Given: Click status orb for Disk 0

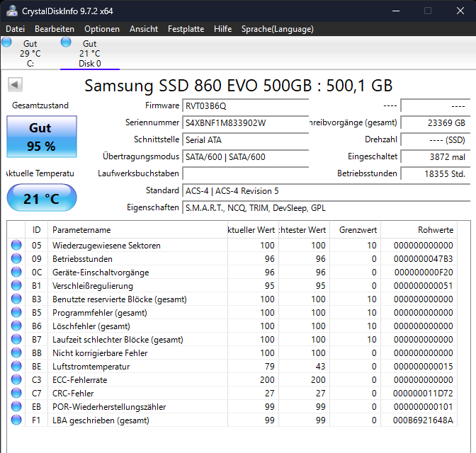Looking at the screenshot, I should [66, 42].
